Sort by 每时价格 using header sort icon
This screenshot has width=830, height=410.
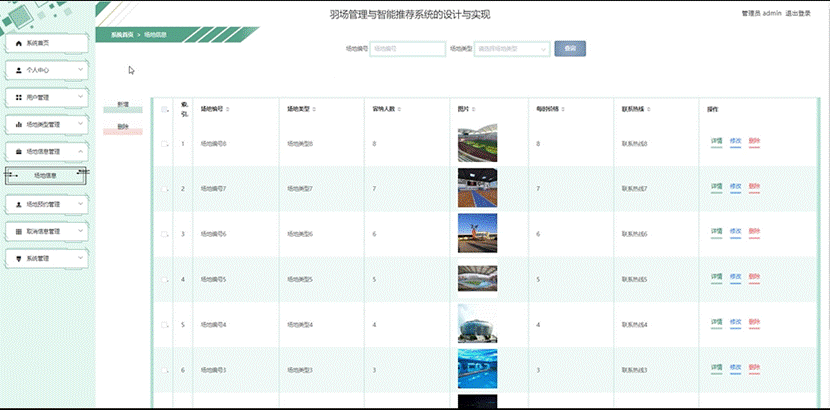563,110
